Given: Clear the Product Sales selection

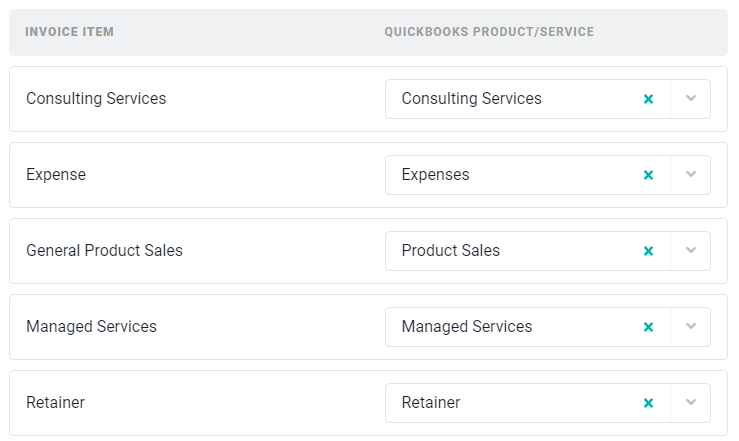Looking at the screenshot, I should point(648,251).
